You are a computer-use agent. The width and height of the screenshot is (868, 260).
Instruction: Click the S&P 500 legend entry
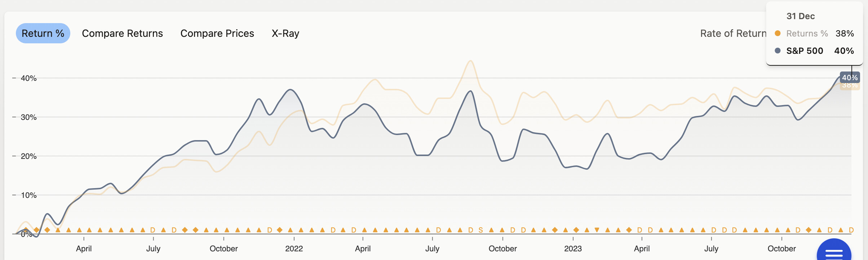(805, 51)
